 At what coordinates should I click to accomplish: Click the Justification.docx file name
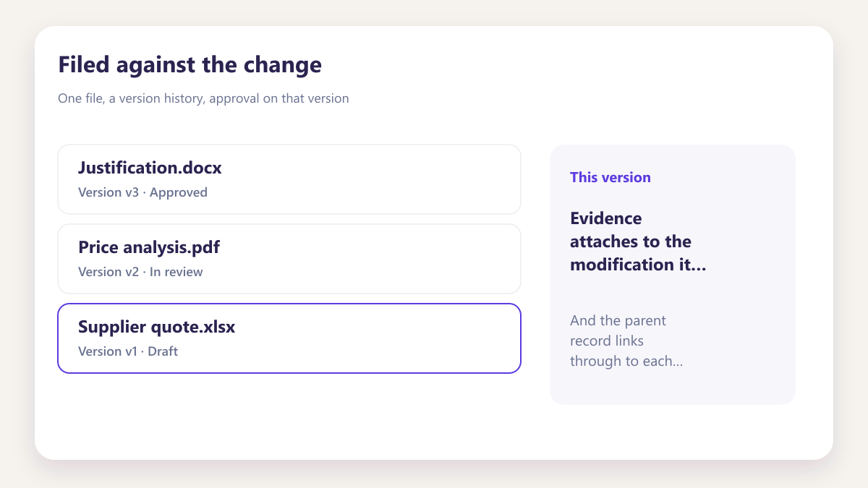click(150, 168)
